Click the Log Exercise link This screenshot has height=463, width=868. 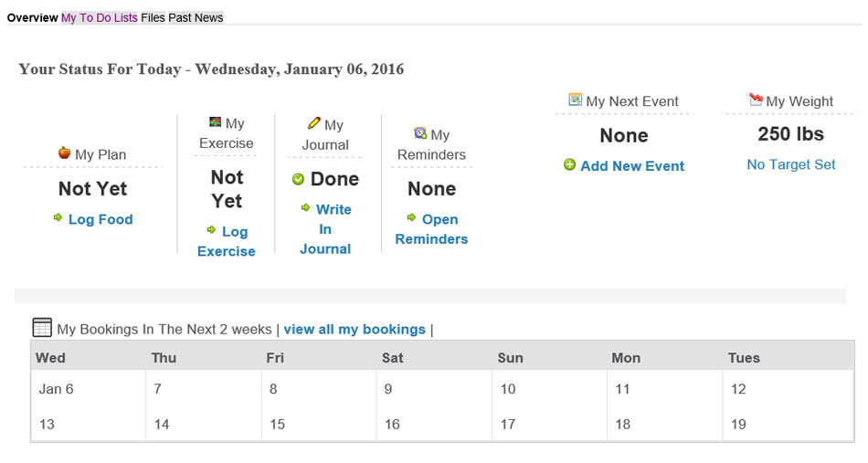(227, 241)
